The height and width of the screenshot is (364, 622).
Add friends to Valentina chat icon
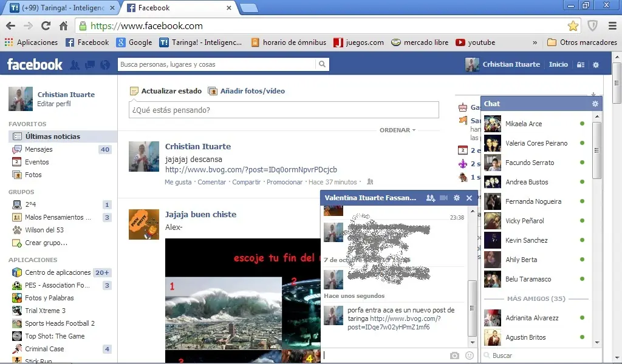pyautogui.click(x=431, y=198)
